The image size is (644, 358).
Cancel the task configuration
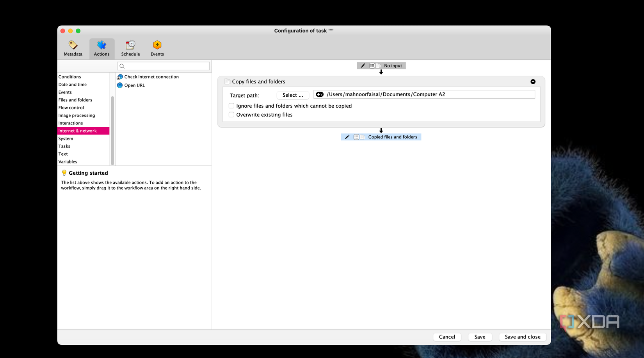pyautogui.click(x=447, y=337)
